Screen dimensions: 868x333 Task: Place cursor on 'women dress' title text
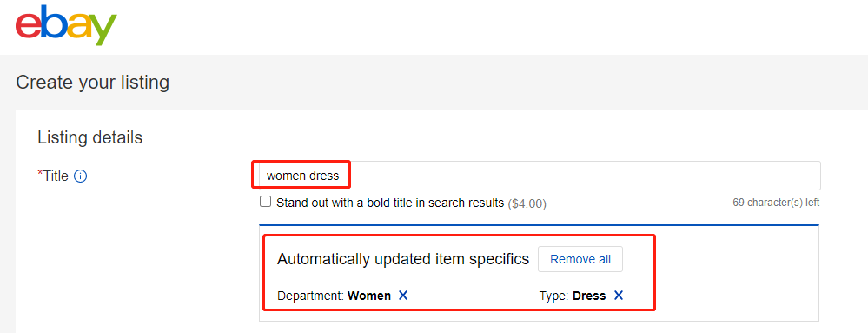pyautogui.click(x=302, y=176)
